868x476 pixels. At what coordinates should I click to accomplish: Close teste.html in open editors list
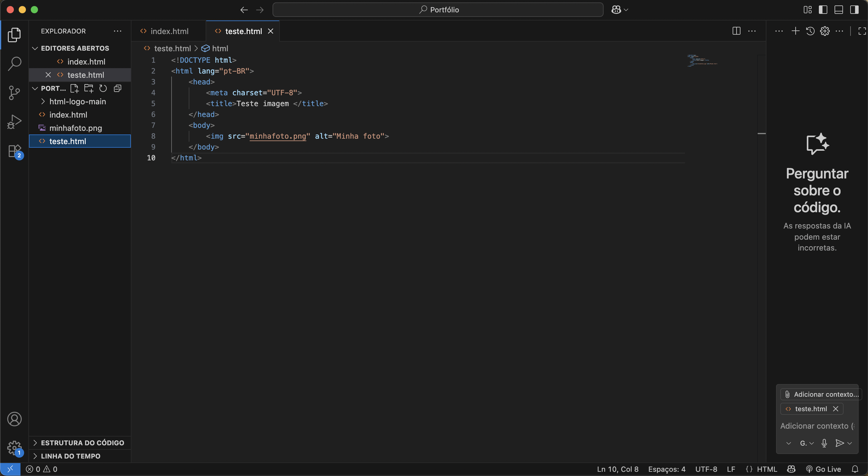(x=48, y=75)
